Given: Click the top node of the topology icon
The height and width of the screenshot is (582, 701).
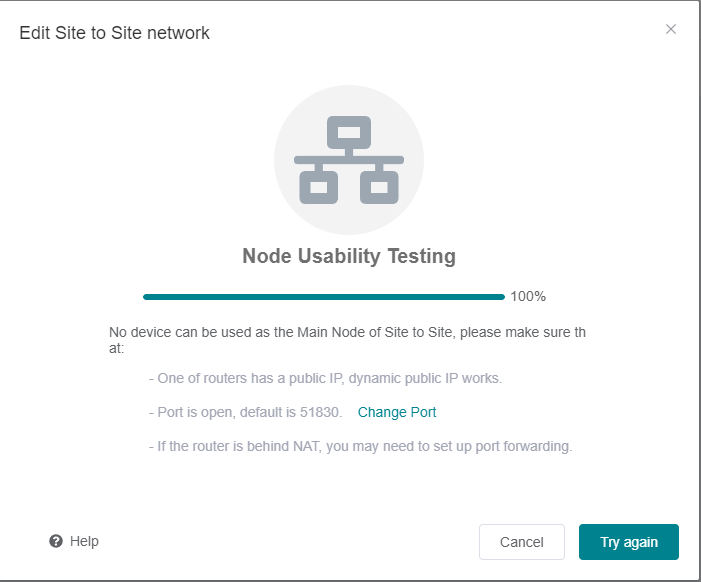Looking at the screenshot, I should 349,133.
